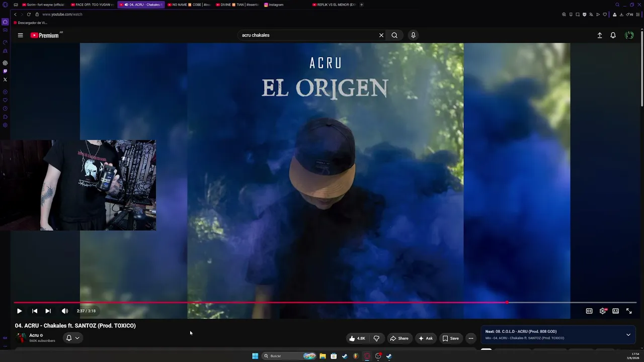
Task: Mute the video volume
Action: [x=64, y=311]
